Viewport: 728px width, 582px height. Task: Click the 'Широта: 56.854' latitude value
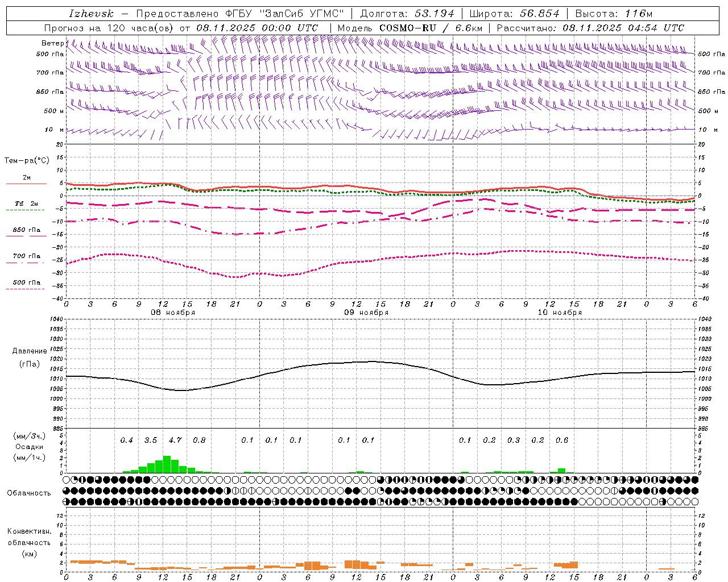coord(515,14)
